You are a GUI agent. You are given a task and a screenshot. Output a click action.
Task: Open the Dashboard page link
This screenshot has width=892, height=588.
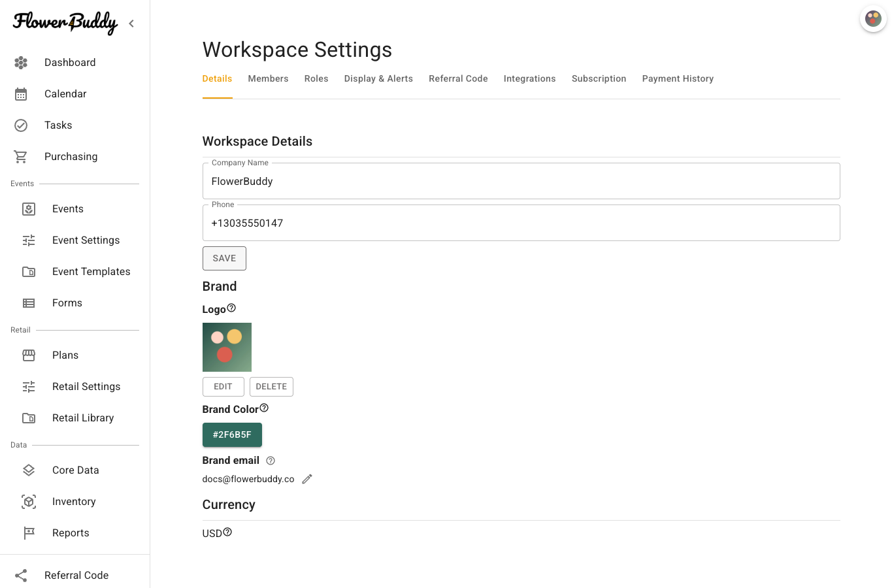coord(70,63)
